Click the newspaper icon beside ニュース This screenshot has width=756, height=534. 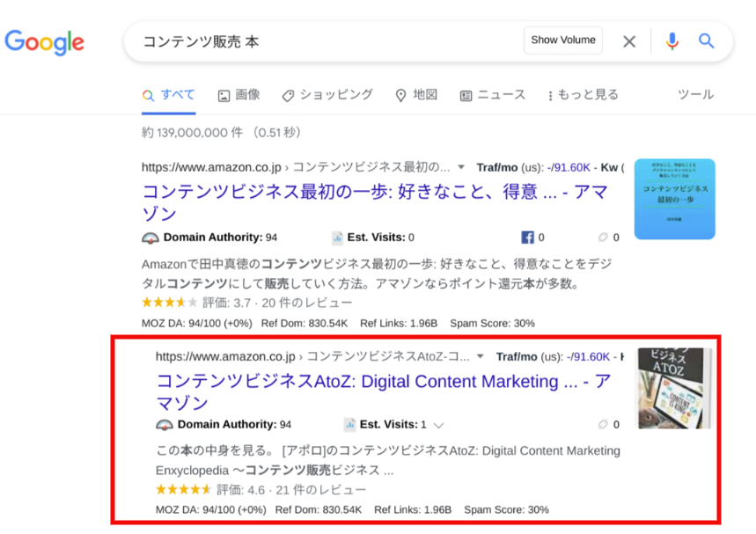pos(466,96)
